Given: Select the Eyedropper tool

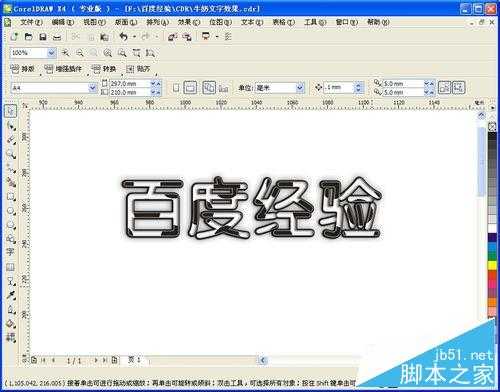Looking at the screenshot, I should pyautogui.click(x=11, y=295).
